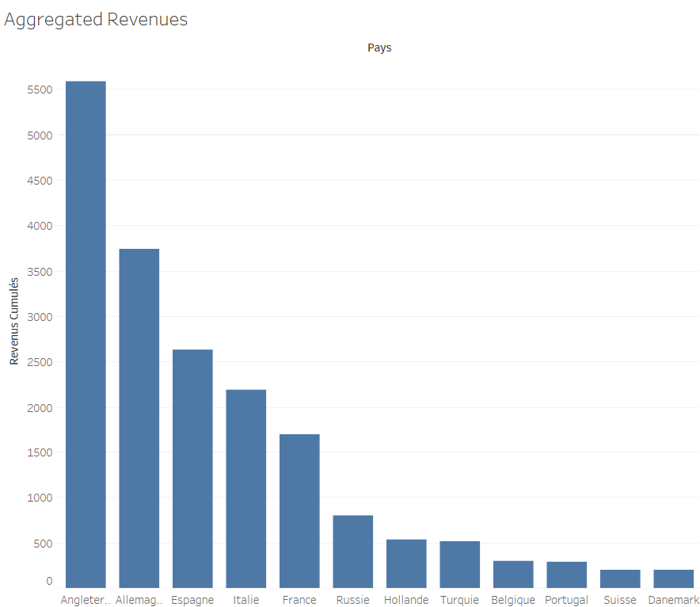Click the 'Revenus Cumulés' axis title

click(x=14, y=321)
